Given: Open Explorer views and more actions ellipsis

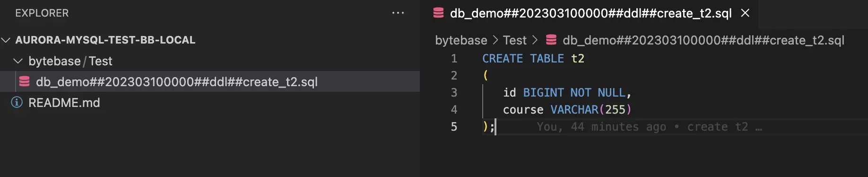Looking at the screenshot, I should point(398,13).
